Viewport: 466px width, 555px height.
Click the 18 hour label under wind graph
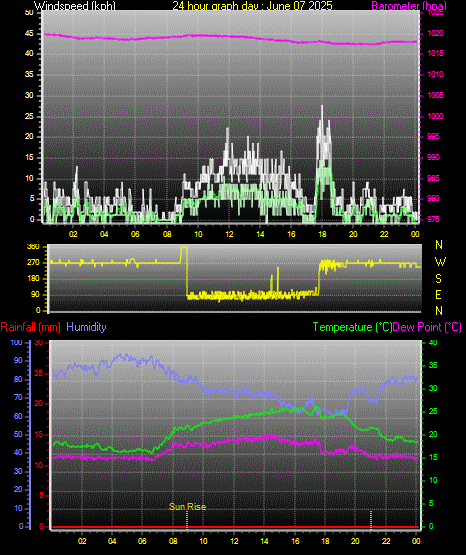322,234
